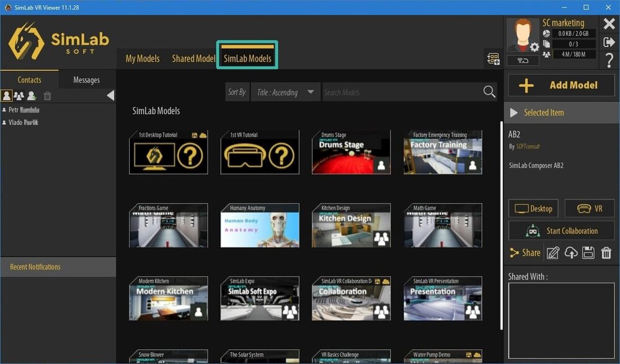The height and width of the screenshot is (364, 620).
Task: Open the Title Ascending sort dropdown
Action: [285, 91]
